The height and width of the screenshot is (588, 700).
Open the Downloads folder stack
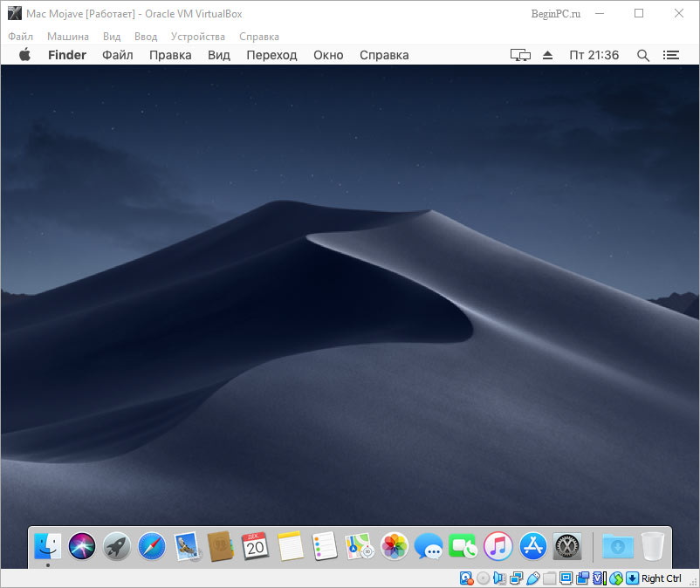tap(618, 545)
